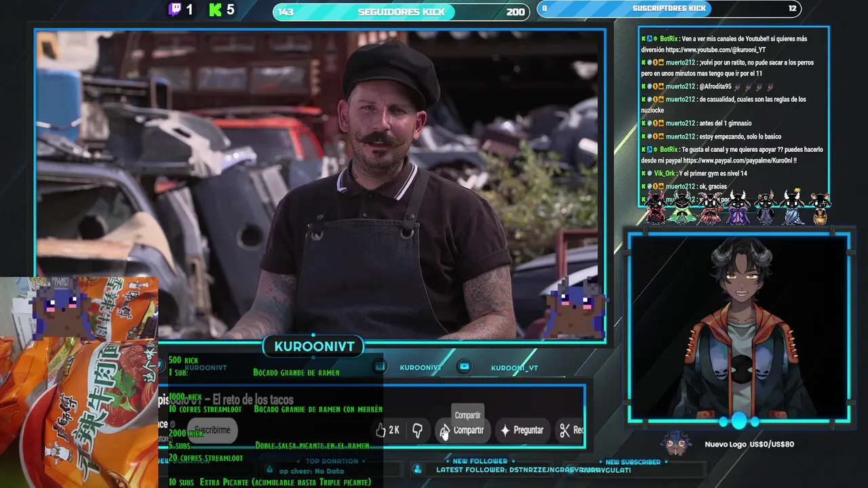Image resolution: width=868 pixels, height=488 pixels.
Task: Click the ramen packet camera feed
Action: (x=79, y=382)
